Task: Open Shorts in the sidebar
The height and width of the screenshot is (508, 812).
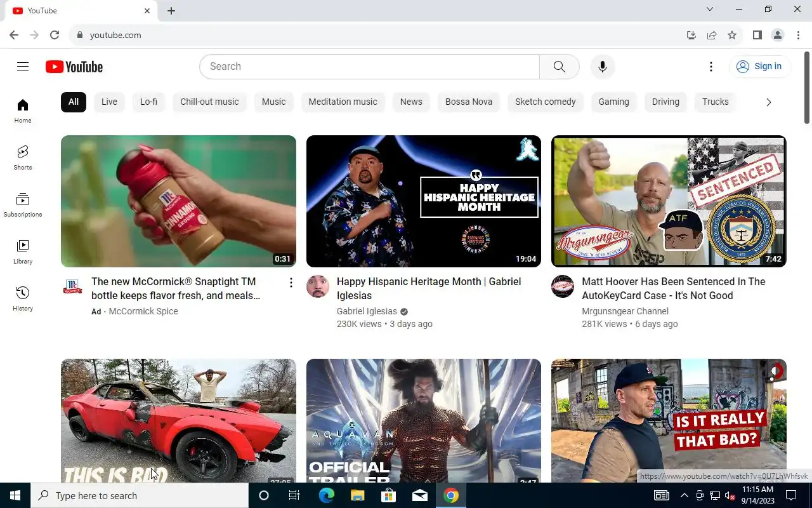Action: point(23,157)
